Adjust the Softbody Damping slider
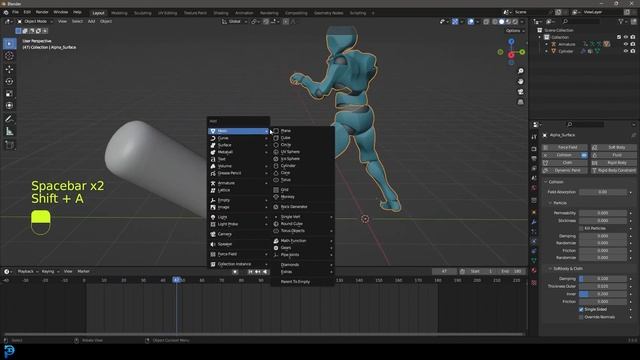 coord(603,278)
